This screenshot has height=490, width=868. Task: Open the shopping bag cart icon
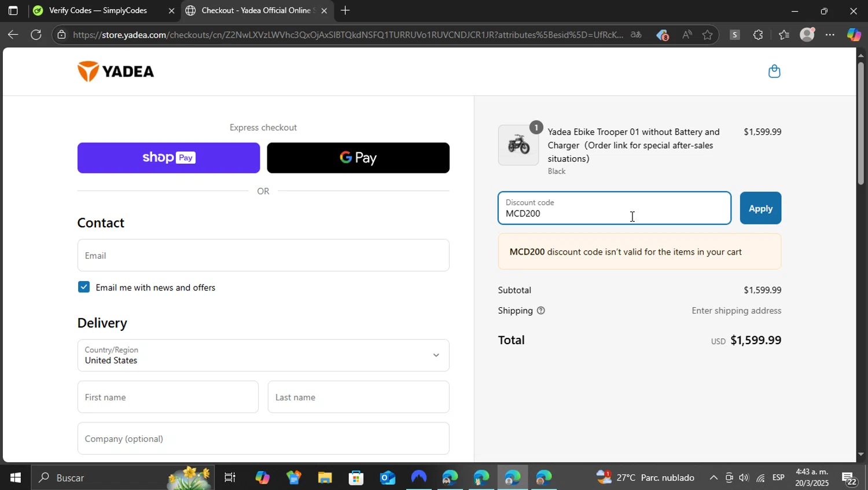774,71
